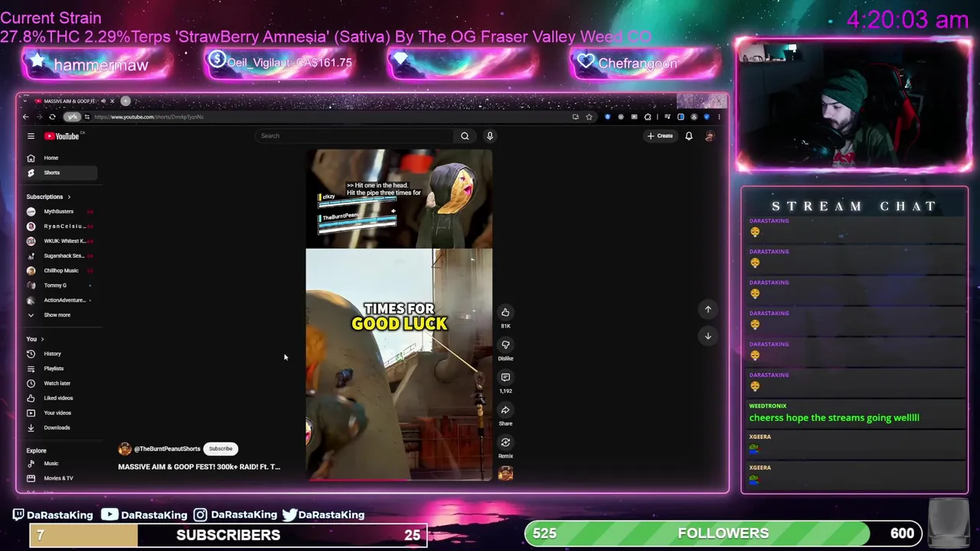This screenshot has height=551, width=980.
Task: Open Liked videos in the sidebar
Action: click(61, 398)
